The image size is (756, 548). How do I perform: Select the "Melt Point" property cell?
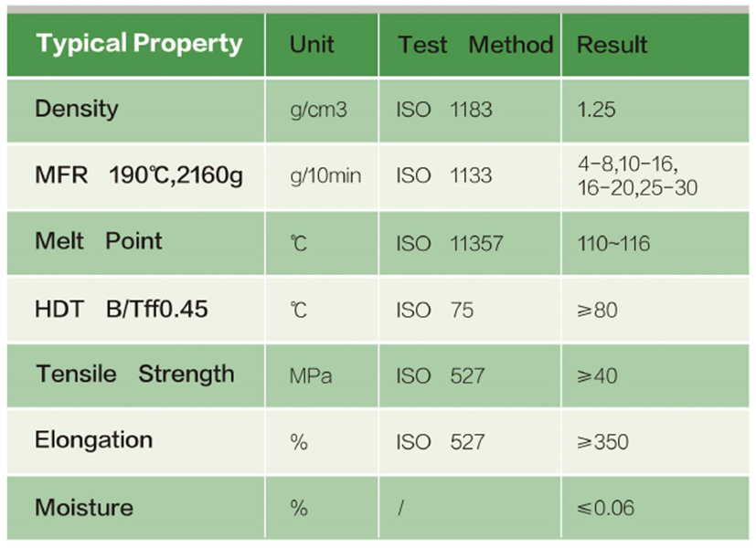(x=99, y=241)
